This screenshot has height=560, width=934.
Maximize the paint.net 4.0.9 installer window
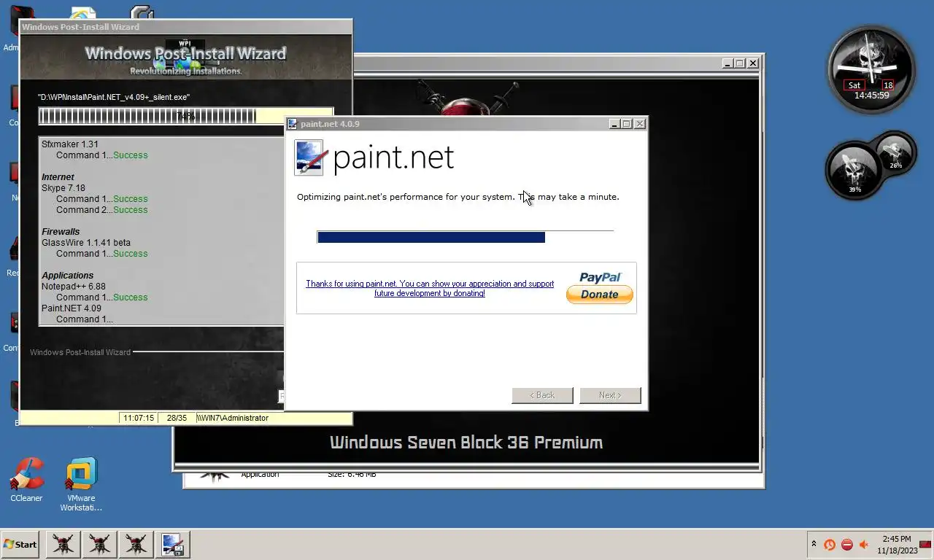tap(628, 124)
